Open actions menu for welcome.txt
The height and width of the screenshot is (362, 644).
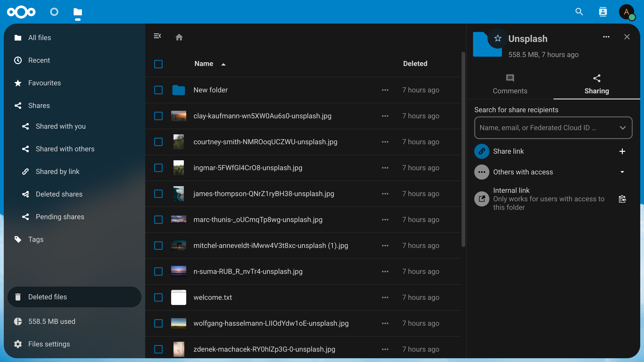[385, 297]
